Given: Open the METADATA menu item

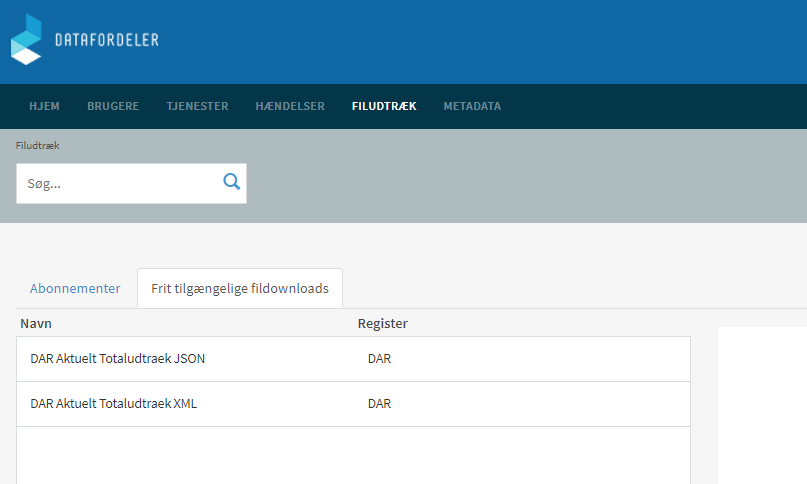Looking at the screenshot, I should [472, 106].
